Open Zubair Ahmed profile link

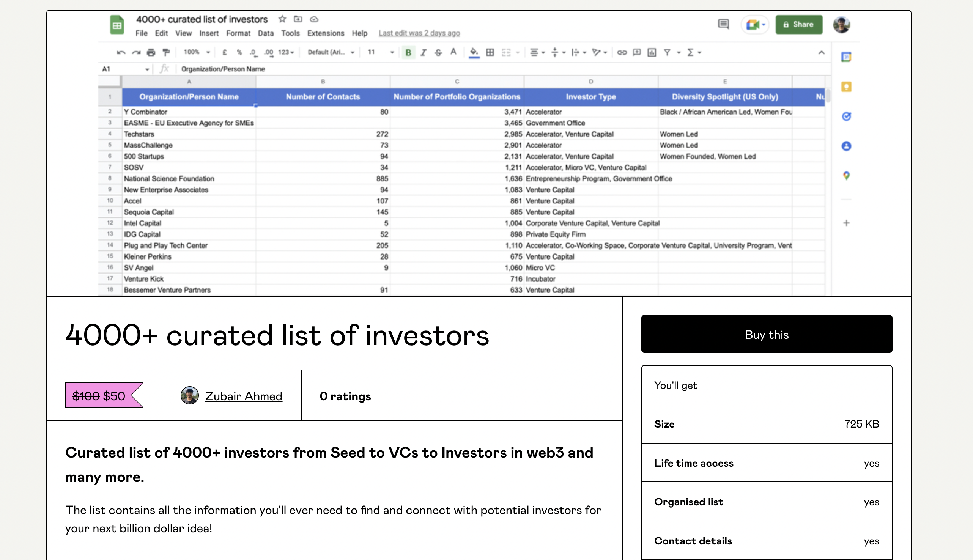(x=244, y=396)
